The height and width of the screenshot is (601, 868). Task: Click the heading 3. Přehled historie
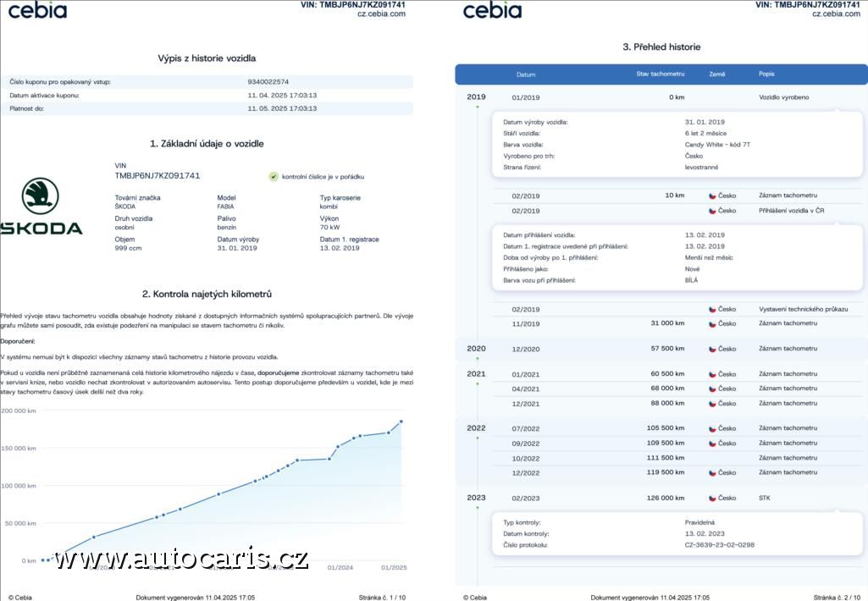661,47
